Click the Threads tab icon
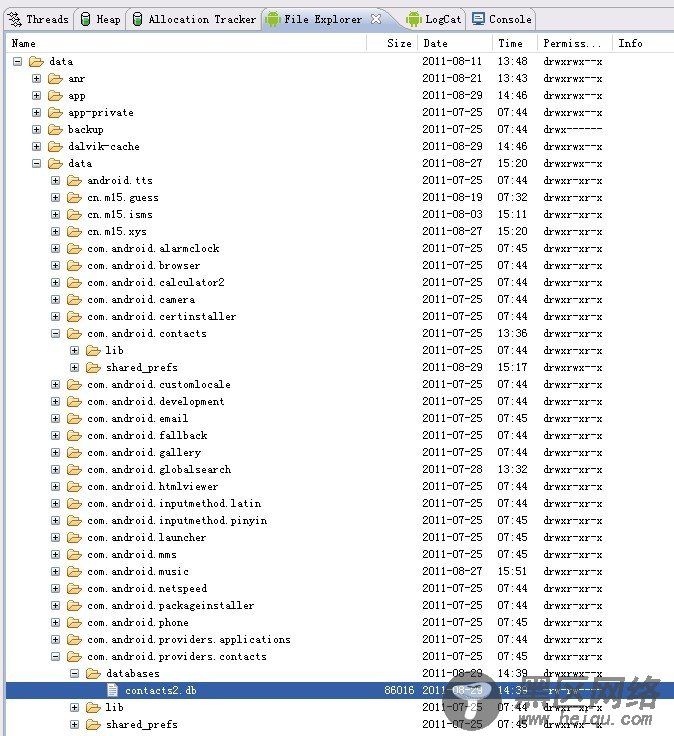 pyautogui.click(x=15, y=19)
